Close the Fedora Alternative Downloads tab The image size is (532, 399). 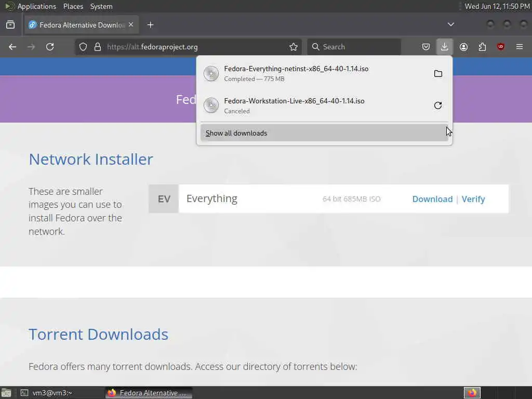pyautogui.click(x=131, y=25)
